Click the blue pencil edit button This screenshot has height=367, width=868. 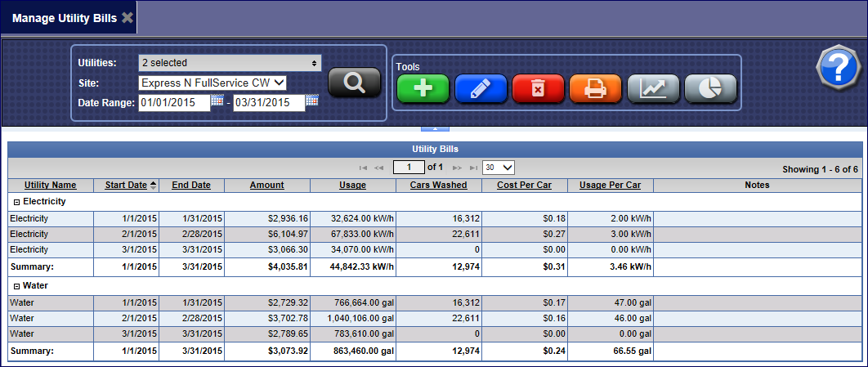(x=481, y=88)
